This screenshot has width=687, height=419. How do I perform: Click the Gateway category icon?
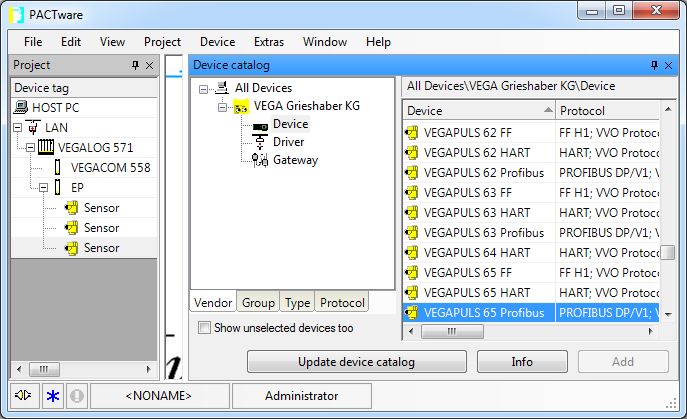click(x=260, y=160)
